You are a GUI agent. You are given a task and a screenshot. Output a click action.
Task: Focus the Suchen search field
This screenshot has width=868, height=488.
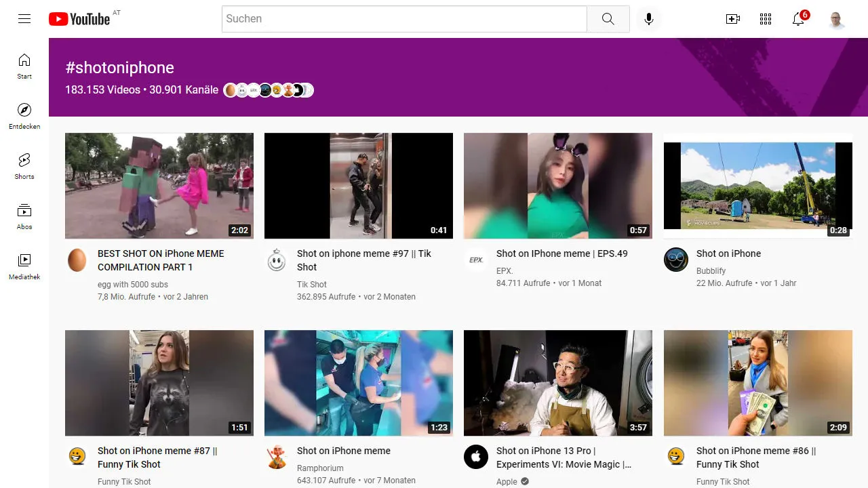point(404,19)
